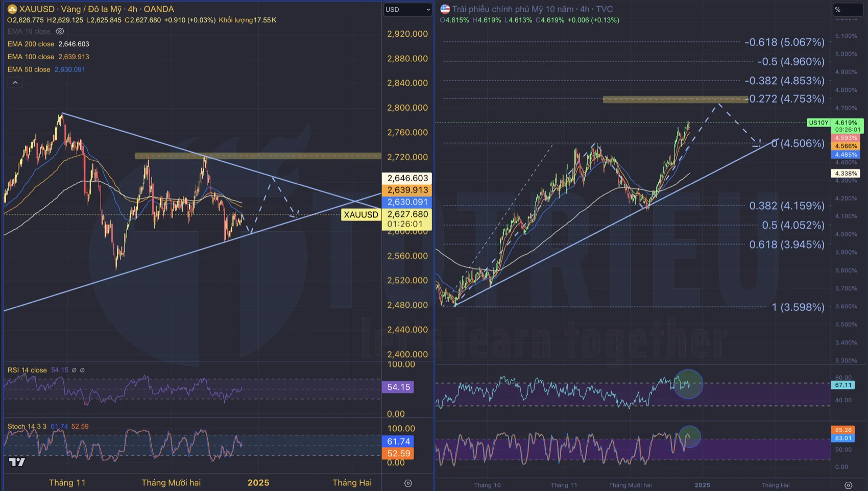868x491 pixels.
Task: Select the RSI 14 close indicator title
Action: (27, 370)
